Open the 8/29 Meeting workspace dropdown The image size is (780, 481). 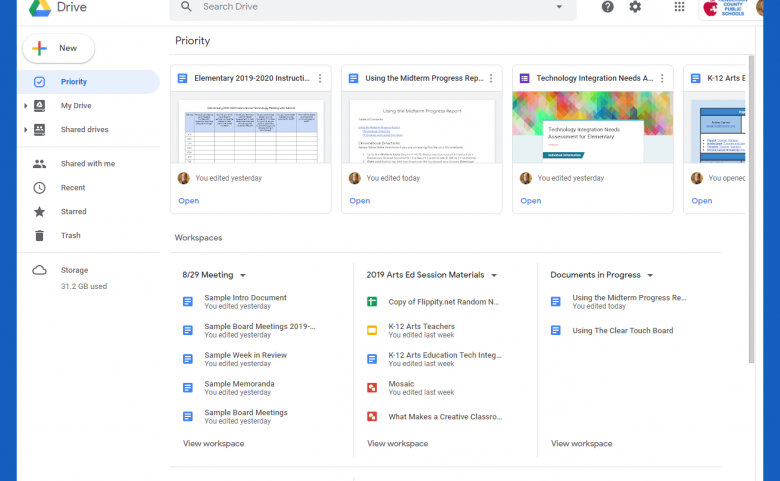click(243, 275)
